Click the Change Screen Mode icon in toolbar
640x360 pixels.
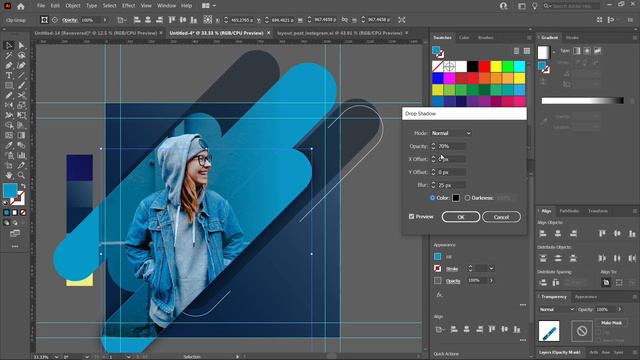15,233
